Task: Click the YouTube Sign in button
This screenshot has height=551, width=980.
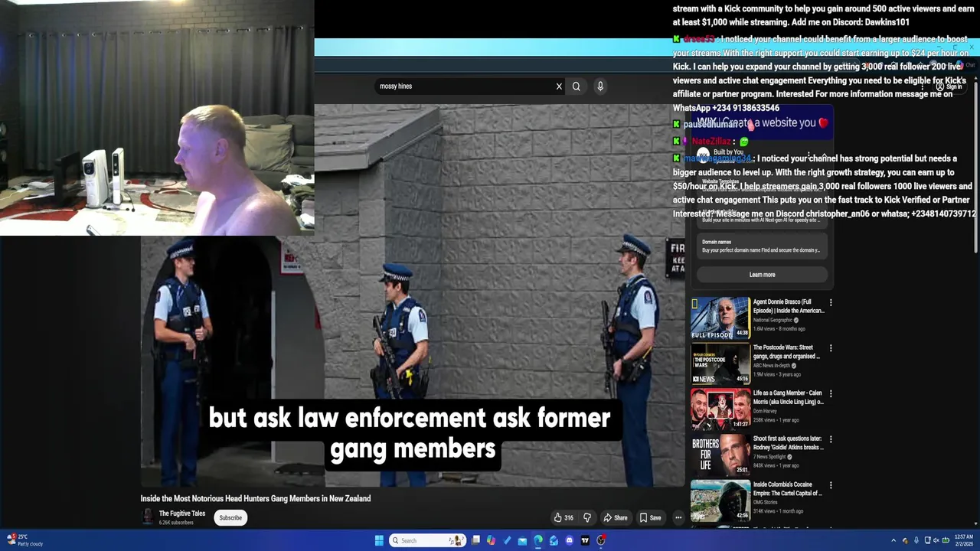Action: 949,86
